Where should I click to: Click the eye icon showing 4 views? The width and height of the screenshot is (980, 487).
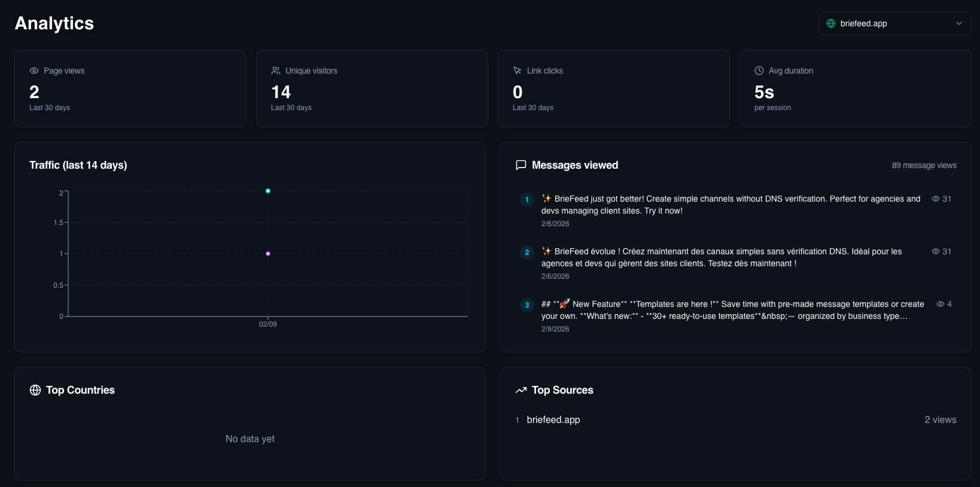point(941,304)
